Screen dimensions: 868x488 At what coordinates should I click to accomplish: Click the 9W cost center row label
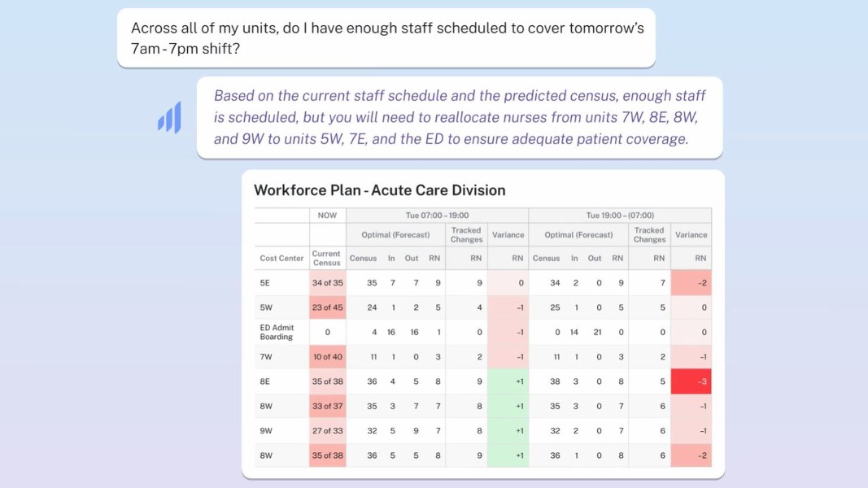click(266, 431)
